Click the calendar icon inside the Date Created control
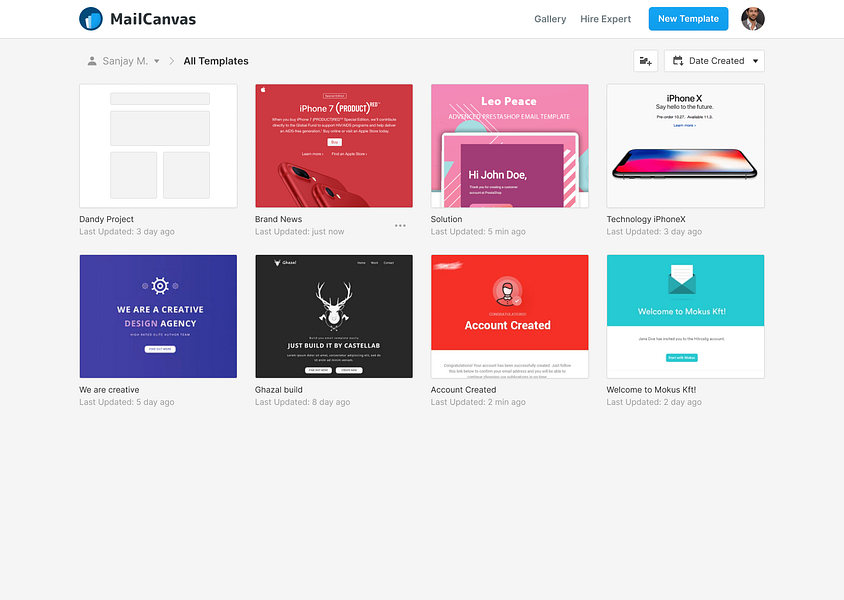 pyautogui.click(x=677, y=60)
